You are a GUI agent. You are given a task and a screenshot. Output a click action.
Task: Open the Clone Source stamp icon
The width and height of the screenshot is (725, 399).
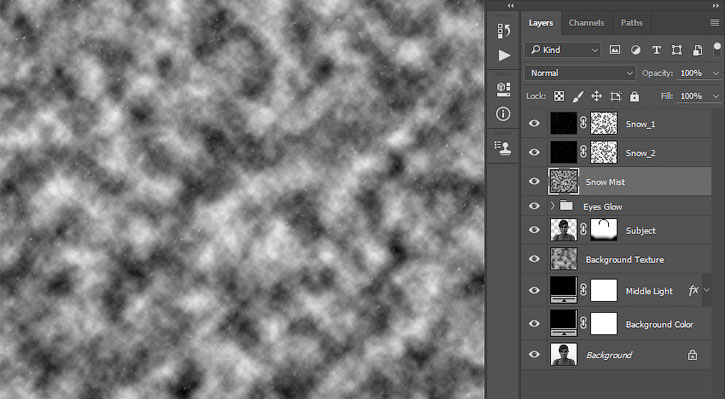pos(503,147)
